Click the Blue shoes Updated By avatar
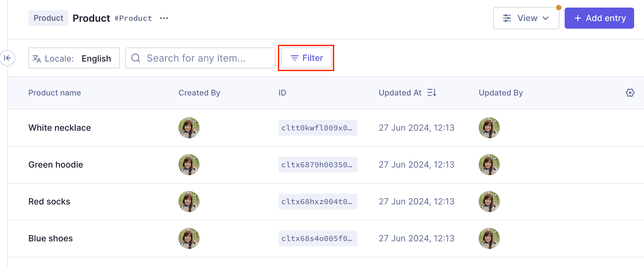Screen dimensions: 644x268 (x=489, y=238)
